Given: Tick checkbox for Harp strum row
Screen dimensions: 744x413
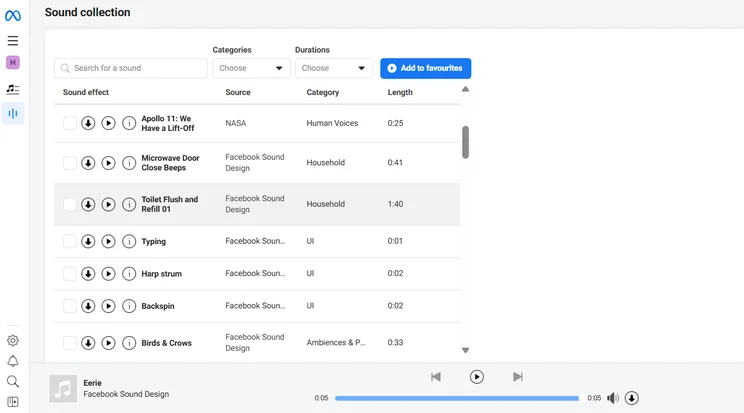Looking at the screenshot, I should click(70, 274).
